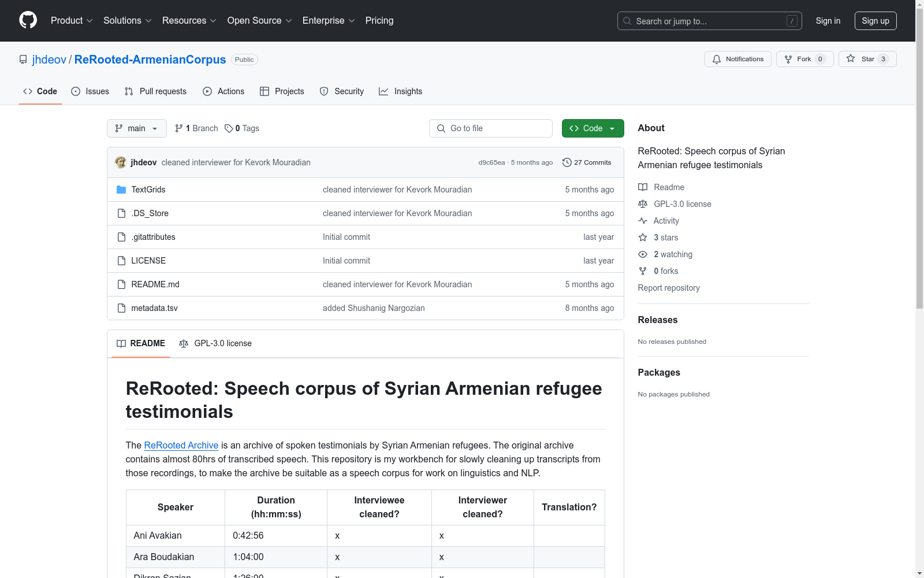Open the jhdeov owner link
924x578 pixels.
coord(49,60)
